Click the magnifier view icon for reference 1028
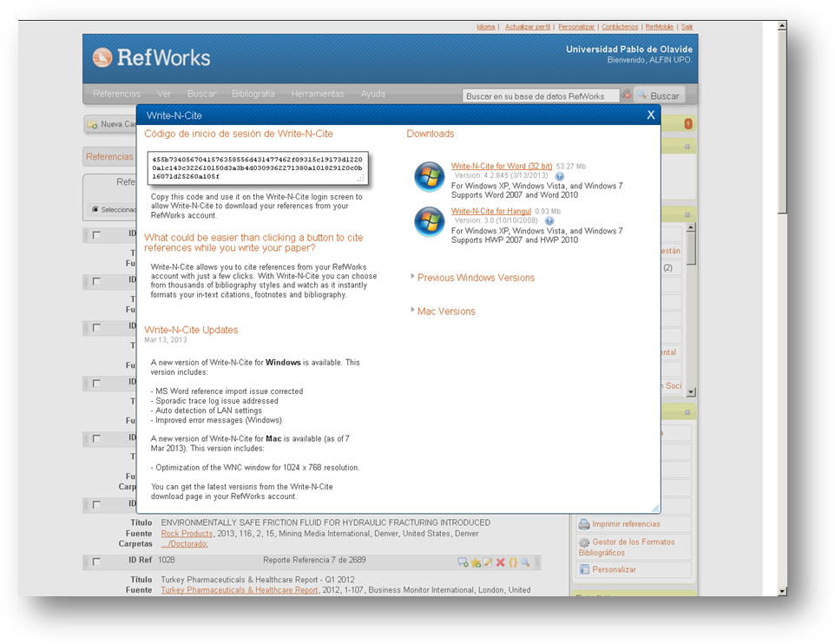Screen dimensions: 835x644 point(525,562)
